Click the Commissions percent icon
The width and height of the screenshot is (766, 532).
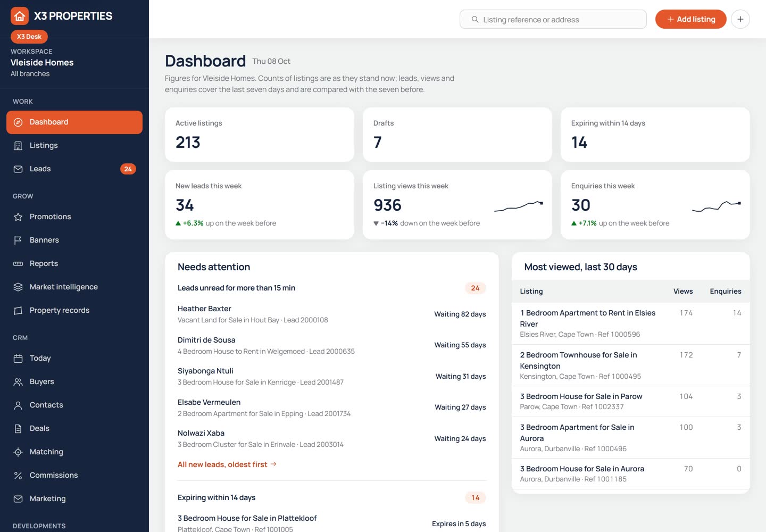tap(18, 476)
